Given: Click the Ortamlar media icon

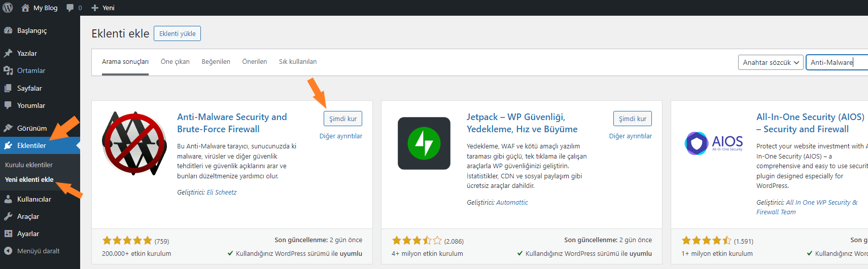Looking at the screenshot, I should [x=8, y=70].
